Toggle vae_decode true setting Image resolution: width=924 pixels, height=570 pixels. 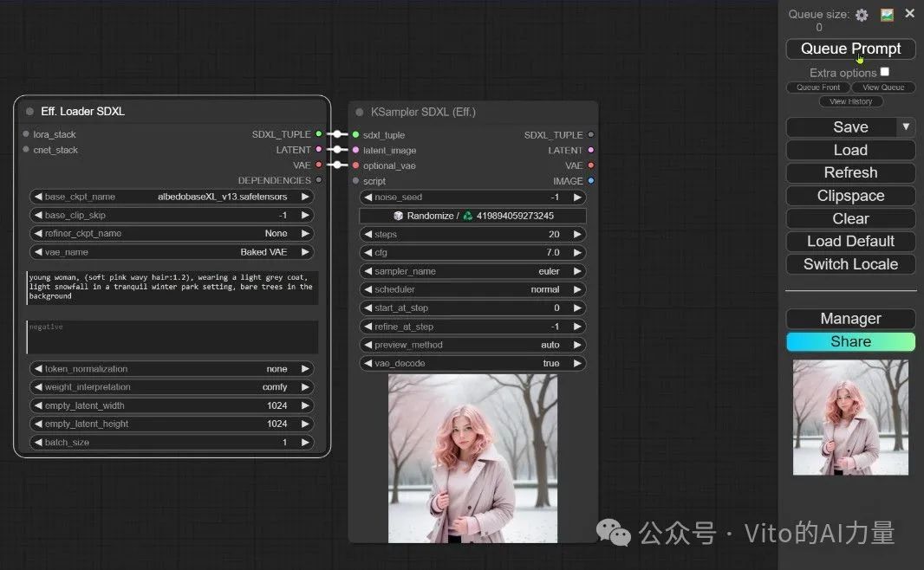coord(472,363)
